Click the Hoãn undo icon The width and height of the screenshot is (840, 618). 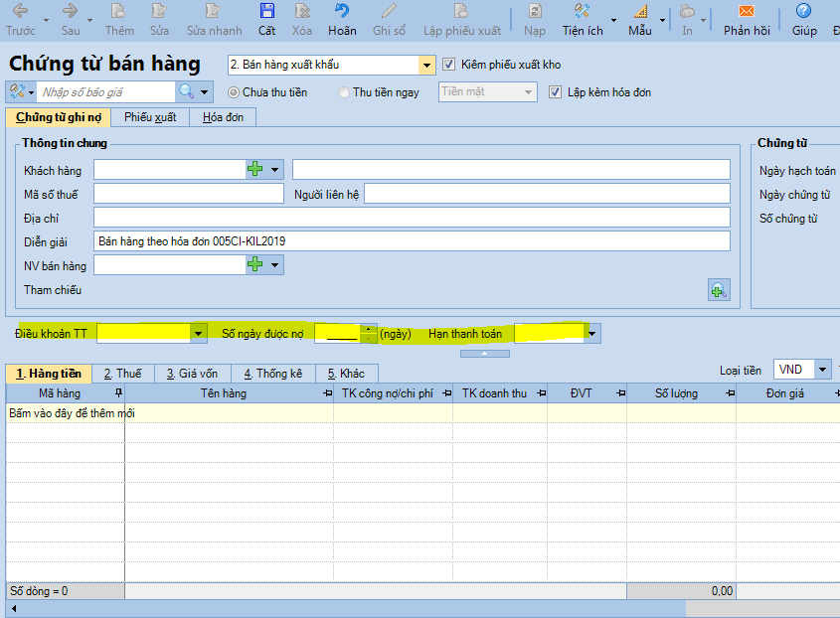click(x=342, y=12)
